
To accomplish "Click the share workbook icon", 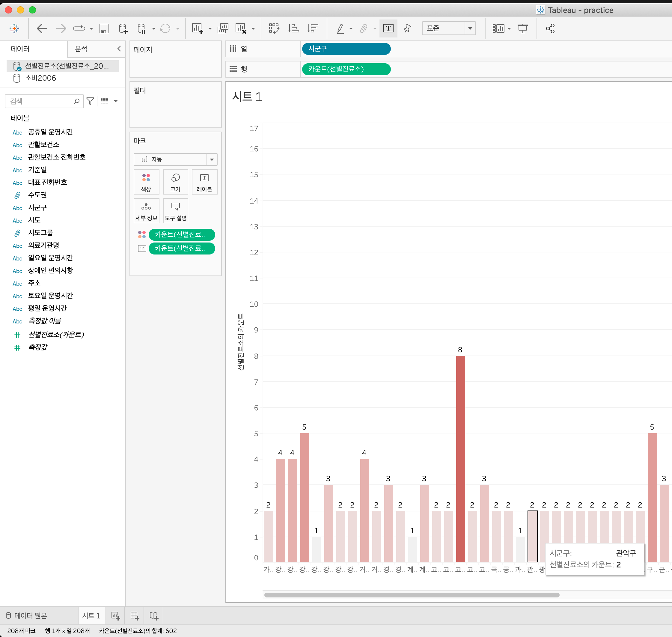I will click(x=550, y=28).
